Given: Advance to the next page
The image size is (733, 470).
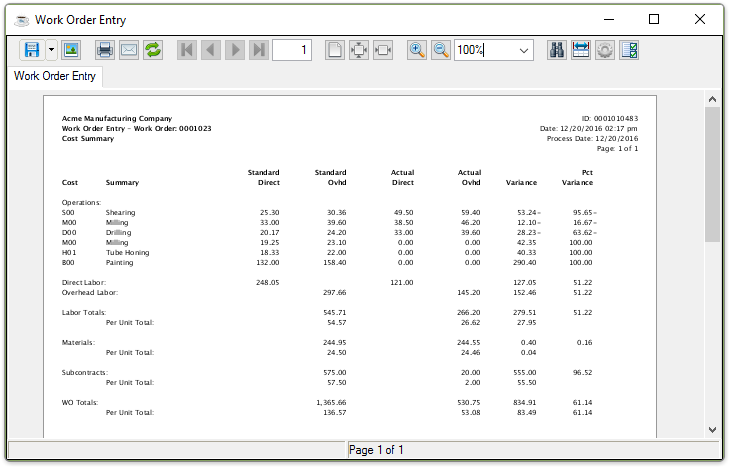Looking at the screenshot, I should point(234,50).
